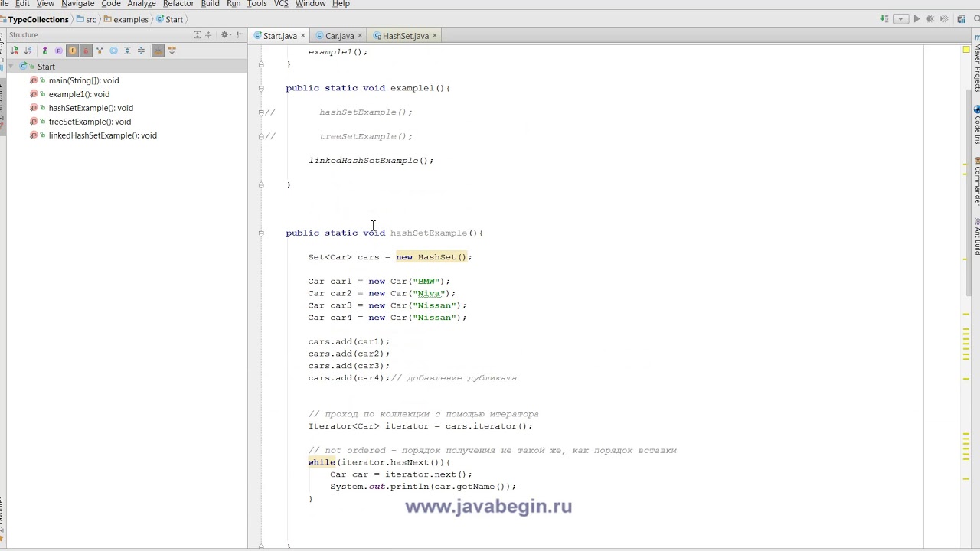This screenshot has height=551, width=980.
Task: Open the Help menu
Action: pyautogui.click(x=341, y=4)
